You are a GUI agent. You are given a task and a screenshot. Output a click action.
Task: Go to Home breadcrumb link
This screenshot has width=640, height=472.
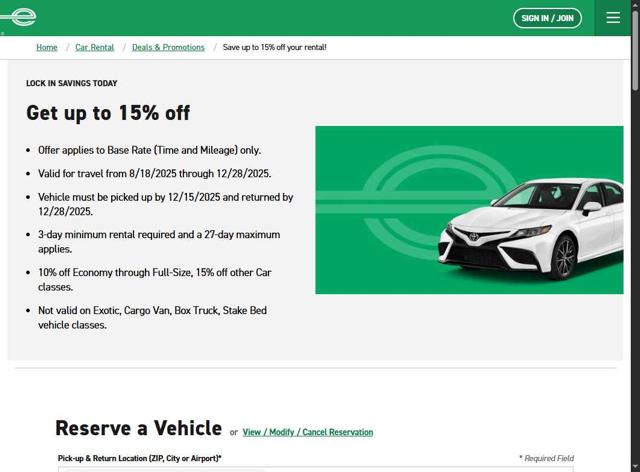[47, 47]
